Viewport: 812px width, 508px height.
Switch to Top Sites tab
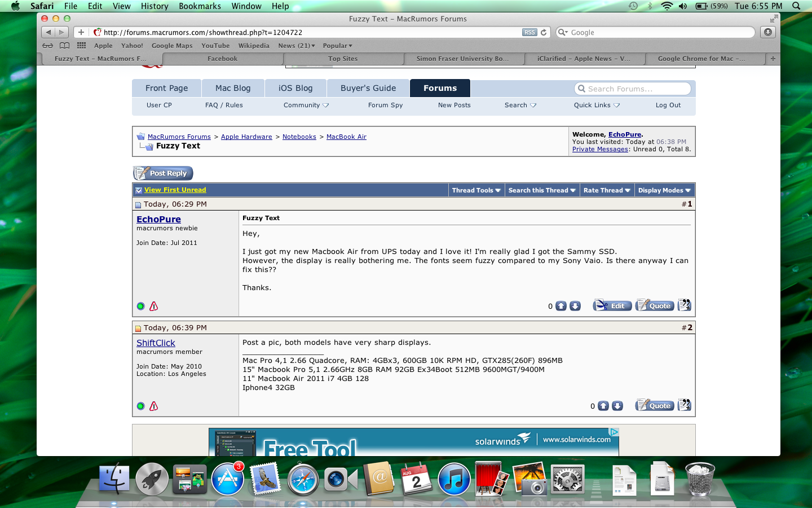click(343, 58)
